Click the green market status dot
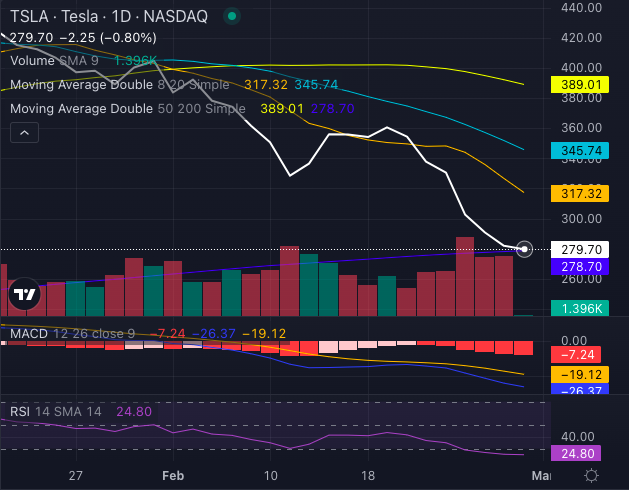Image resolution: width=629 pixels, height=490 pixels. 232,17
